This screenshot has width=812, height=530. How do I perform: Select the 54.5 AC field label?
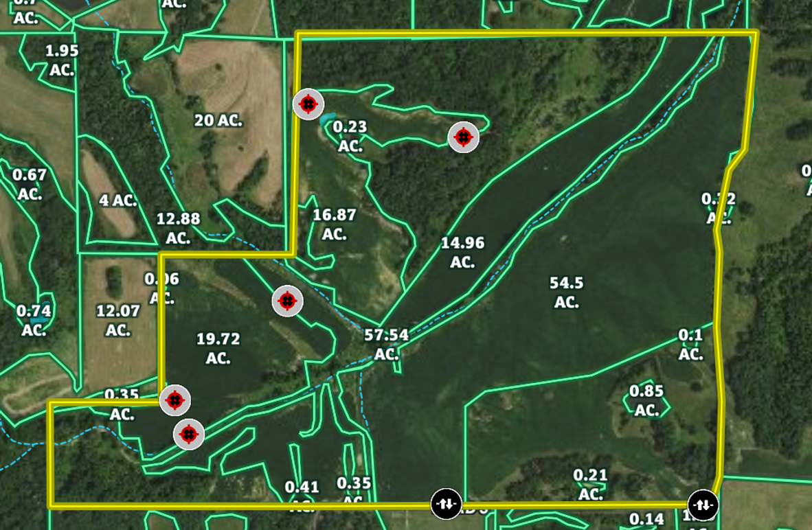[x=566, y=292]
